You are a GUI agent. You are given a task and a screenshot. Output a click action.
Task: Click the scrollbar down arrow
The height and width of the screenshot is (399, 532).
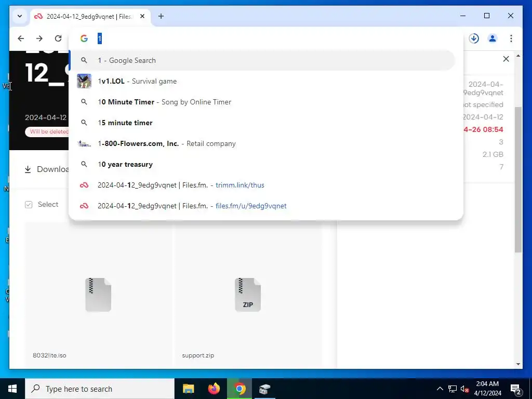click(x=518, y=364)
